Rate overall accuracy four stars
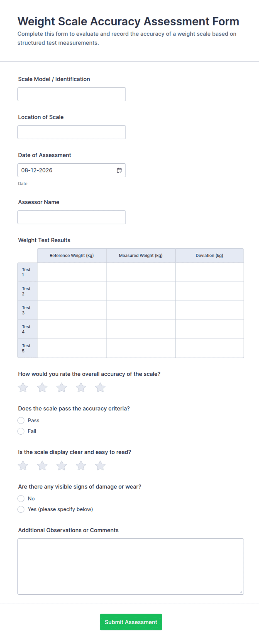 pyautogui.click(x=81, y=388)
